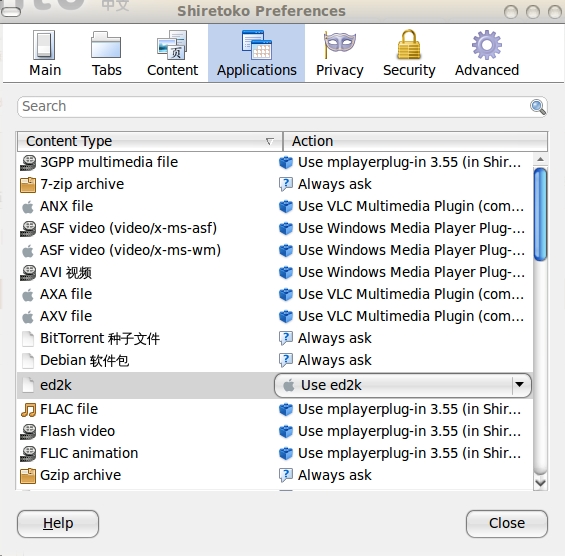Click the Gzip archive package icon

coord(28,476)
